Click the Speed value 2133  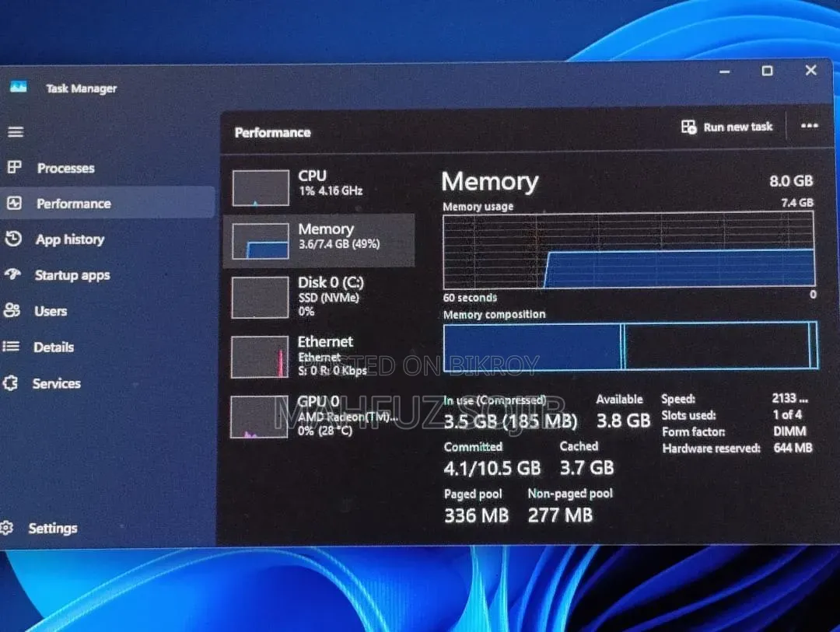click(x=789, y=399)
